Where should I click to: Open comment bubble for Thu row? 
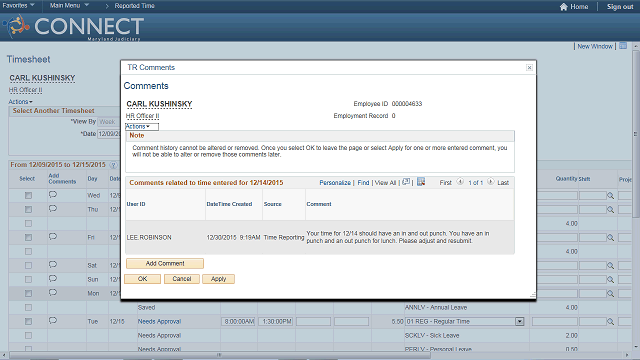point(53,209)
